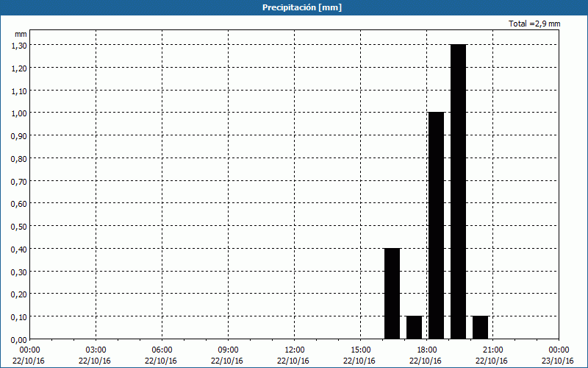The width and height of the screenshot is (588, 368).
Task: Click the 1,10 y-axis label
Action: click(19, 91)
